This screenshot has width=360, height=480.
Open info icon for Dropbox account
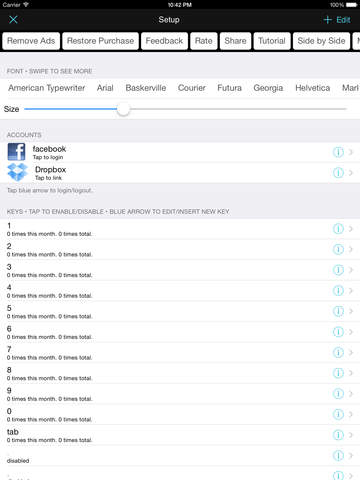tap(338, 173)
